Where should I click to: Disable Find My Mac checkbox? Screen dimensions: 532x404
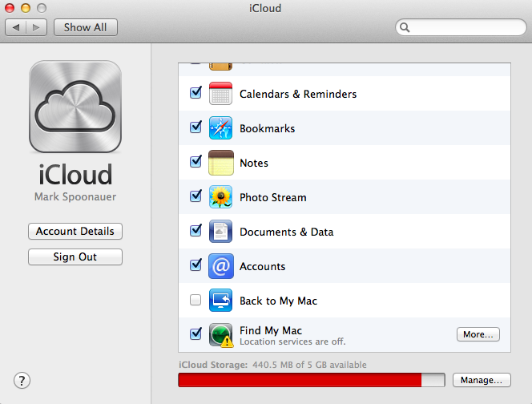coord(195,333)
